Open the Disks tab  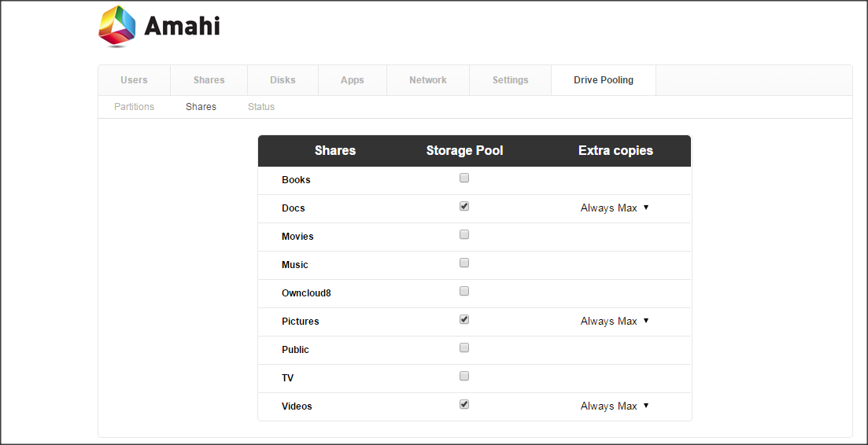283,80
